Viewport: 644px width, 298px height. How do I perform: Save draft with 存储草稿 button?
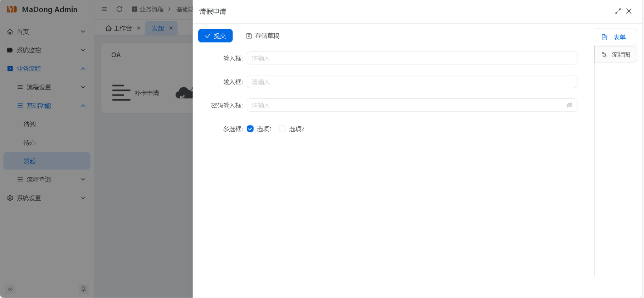click(263, 36)
